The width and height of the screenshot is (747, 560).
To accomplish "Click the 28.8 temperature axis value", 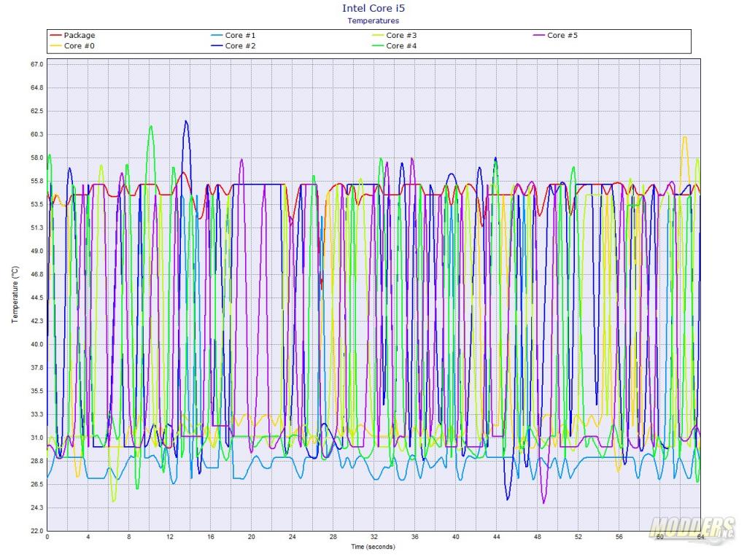I will coord(36,461).
